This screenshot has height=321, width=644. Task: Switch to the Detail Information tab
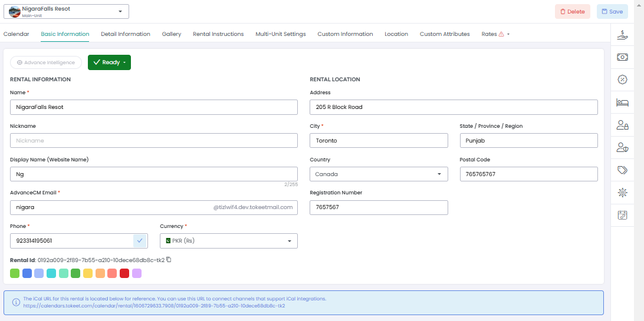(x=126, y=34)
